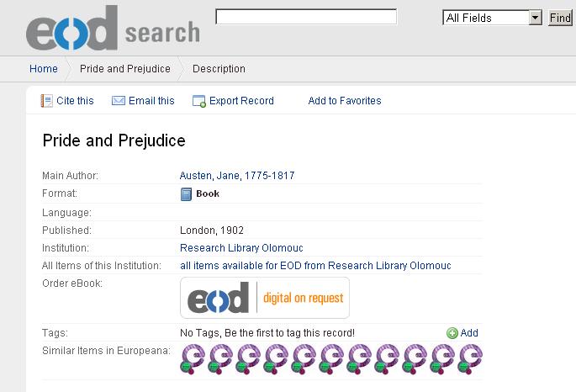Screen dimensions: 576x392
Task: Select Pride and Prejudice breadcrumb
Action: (125, 69)
